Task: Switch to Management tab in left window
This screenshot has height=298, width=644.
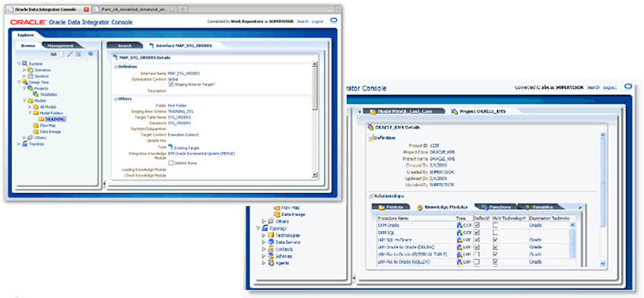Action: click(x=60, y=46)
